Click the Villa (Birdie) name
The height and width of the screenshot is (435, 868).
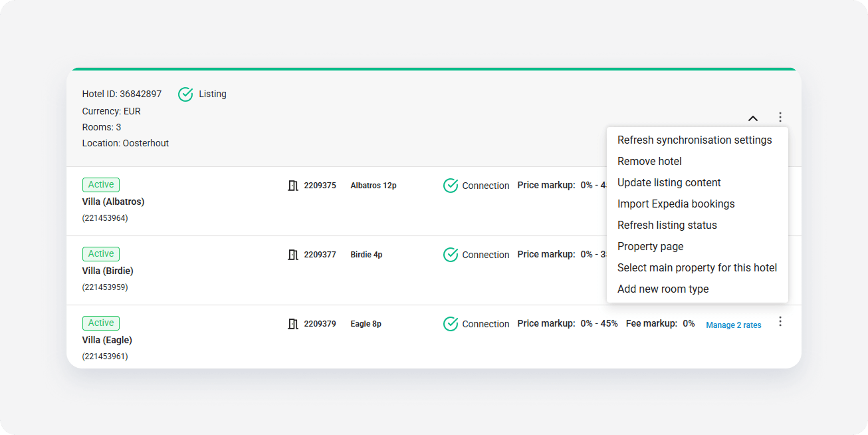pyautogui.click(x=108, y=271)
